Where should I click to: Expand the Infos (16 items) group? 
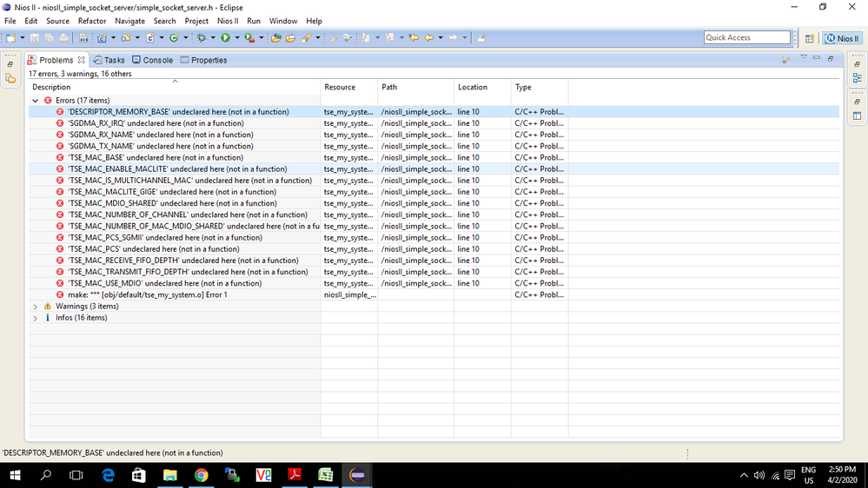click(36, 318)
